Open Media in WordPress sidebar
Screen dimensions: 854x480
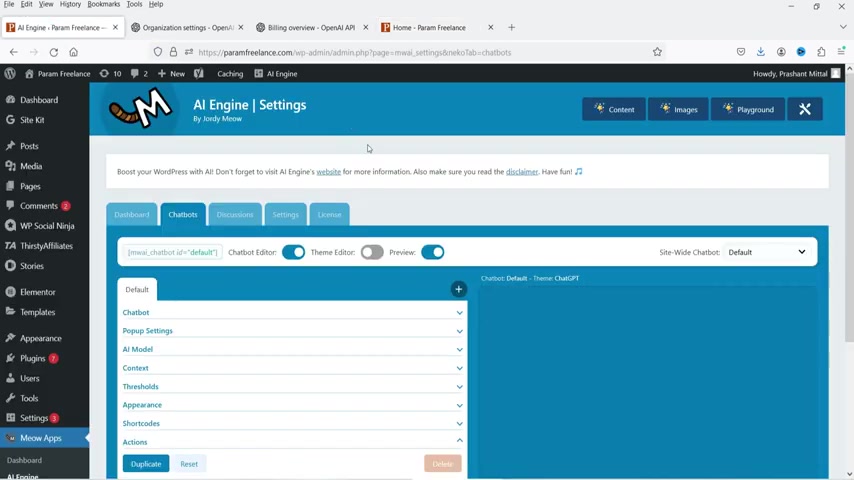point(31,166)
